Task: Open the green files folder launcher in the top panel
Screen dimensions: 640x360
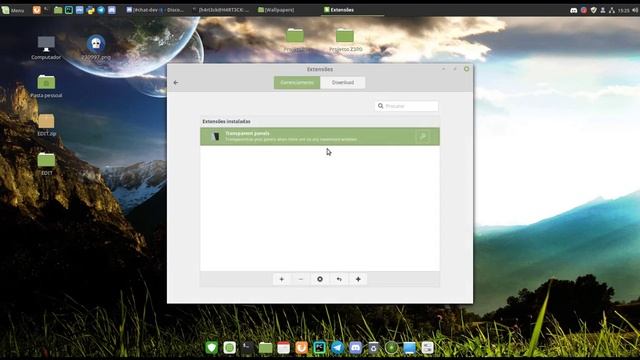Action: 58,10
